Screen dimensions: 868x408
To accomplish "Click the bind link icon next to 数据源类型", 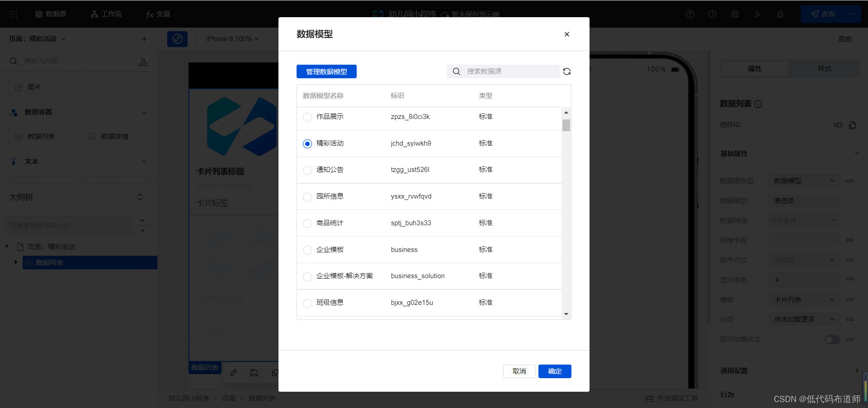I will 850,181.
